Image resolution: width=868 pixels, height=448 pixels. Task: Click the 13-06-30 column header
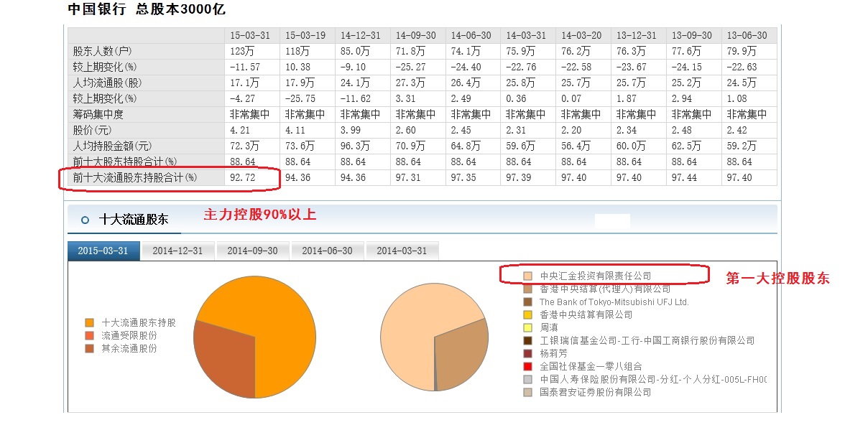(749, 35)
